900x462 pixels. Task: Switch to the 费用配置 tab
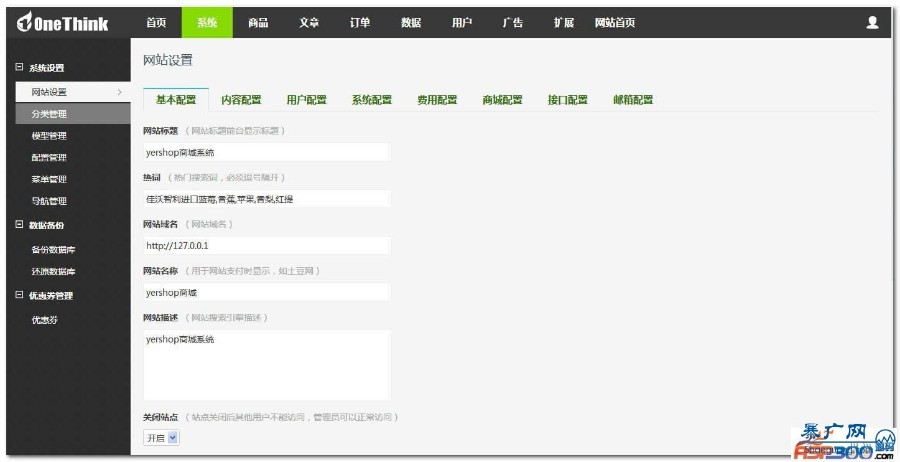click(437, 100)
